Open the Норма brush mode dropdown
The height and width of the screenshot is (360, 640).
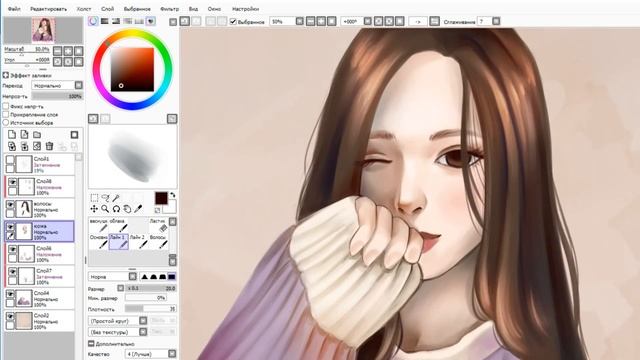[x=133, y=277]
